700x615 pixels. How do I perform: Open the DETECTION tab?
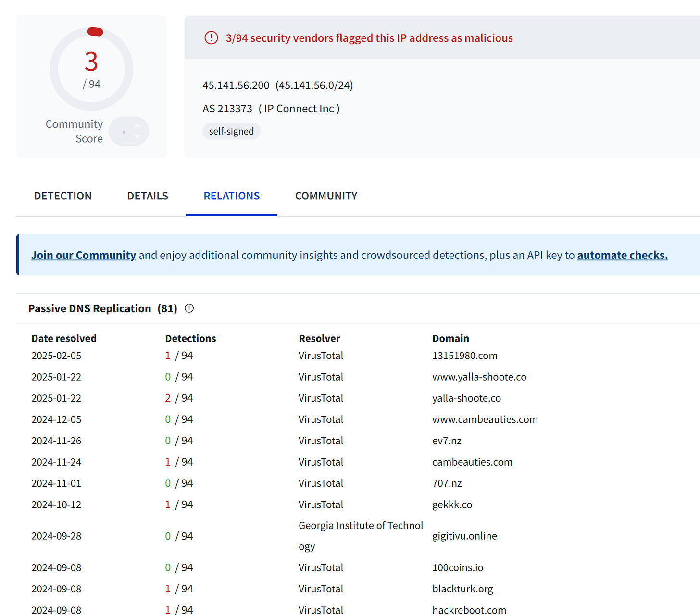tap(63, 196)
